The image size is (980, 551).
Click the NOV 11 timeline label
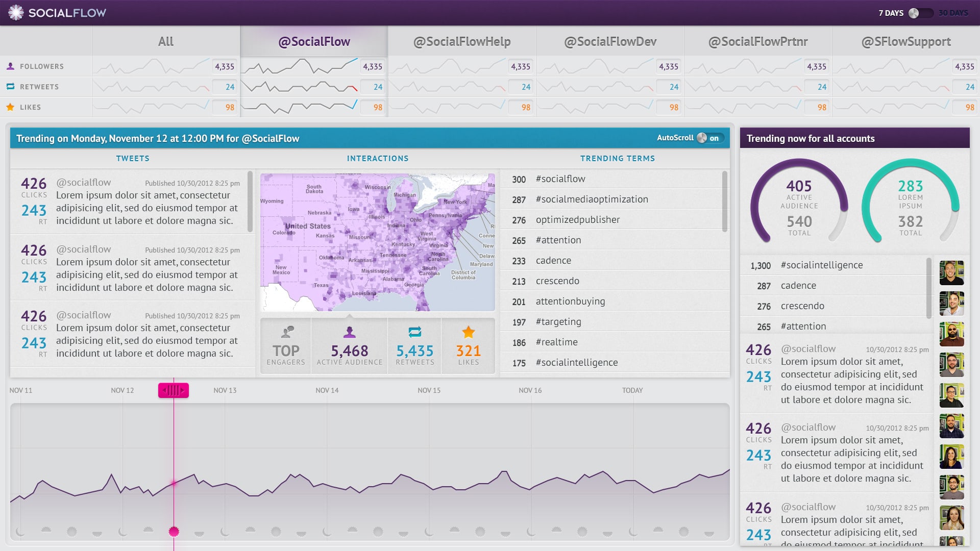point(21,390)
